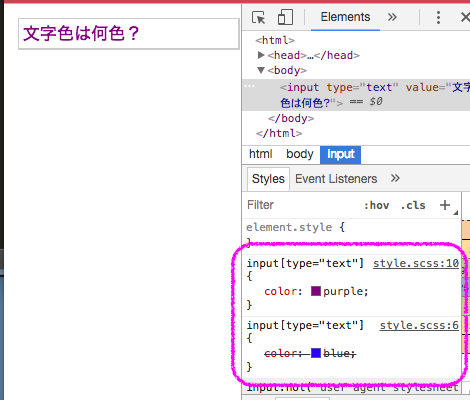Show more sidebar panes chevron
Image resolution: width=470 pixels, height=400 pixels.
pos(395,178)
